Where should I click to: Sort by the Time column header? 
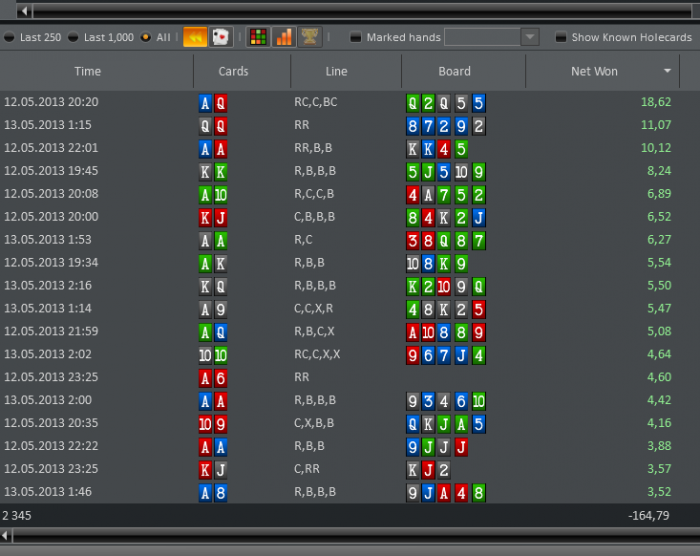(x=96, y=71)
